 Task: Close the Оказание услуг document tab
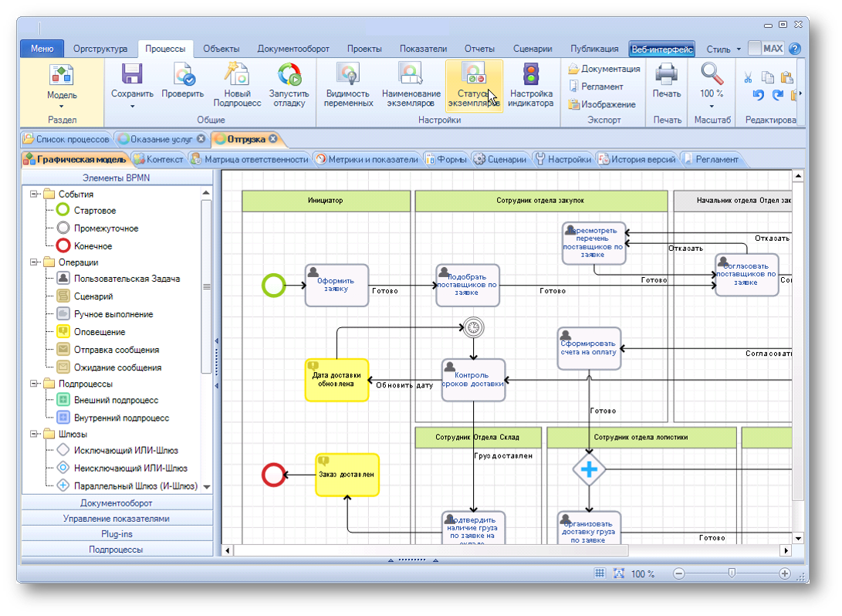(201, 138)
